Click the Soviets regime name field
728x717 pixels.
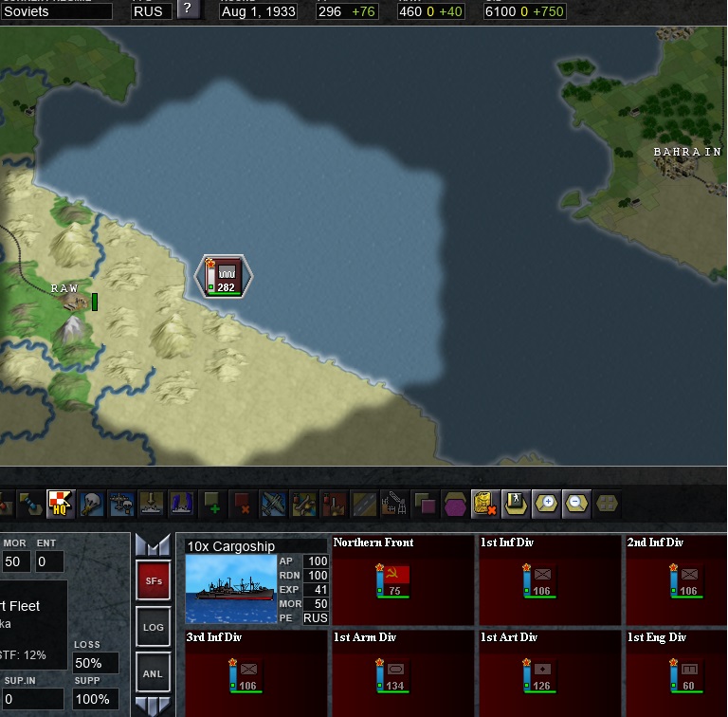57,11
